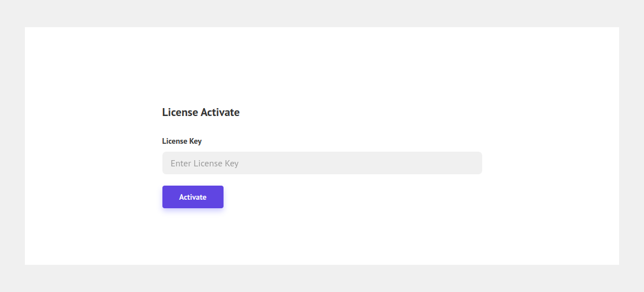Click the "Enter License Key" placeholder text

point(204,164)
